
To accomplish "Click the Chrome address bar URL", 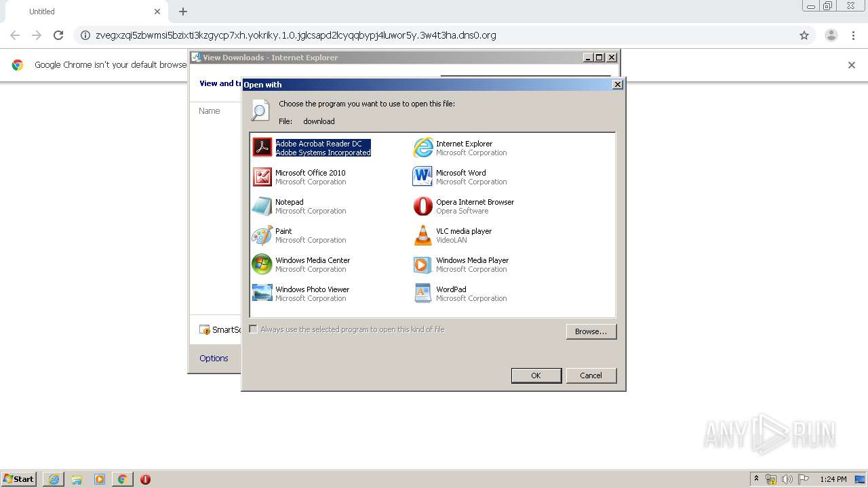I will (296, 35).
